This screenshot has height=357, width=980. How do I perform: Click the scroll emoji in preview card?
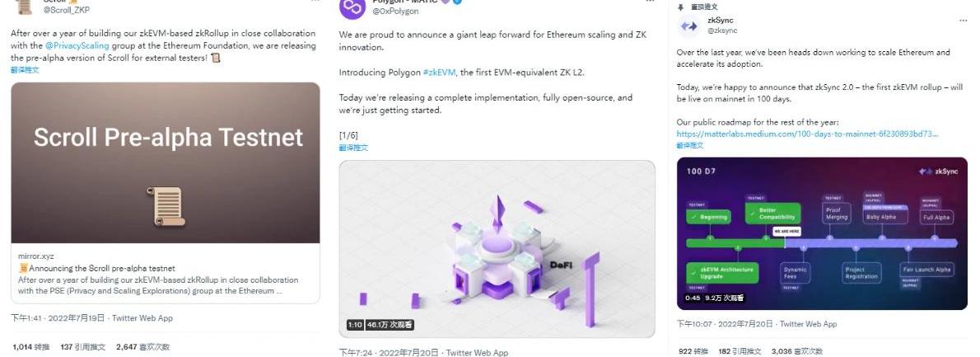(x=24, y=268)
